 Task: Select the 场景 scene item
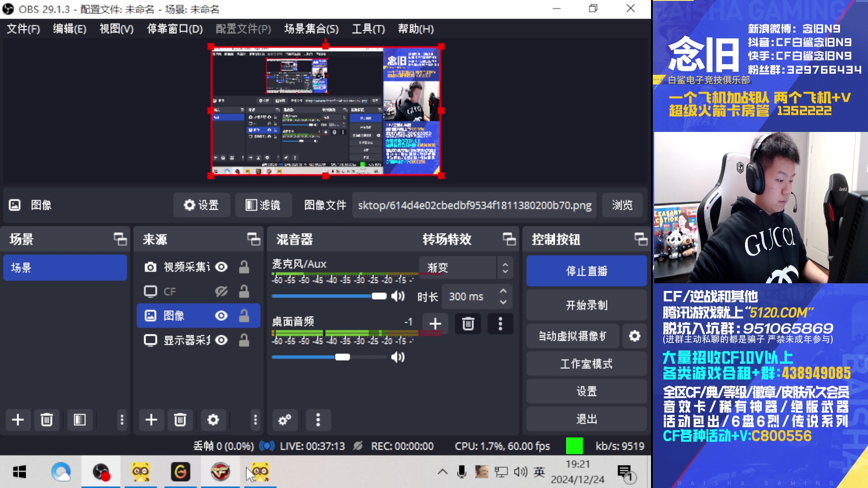[x=65, y=267]
